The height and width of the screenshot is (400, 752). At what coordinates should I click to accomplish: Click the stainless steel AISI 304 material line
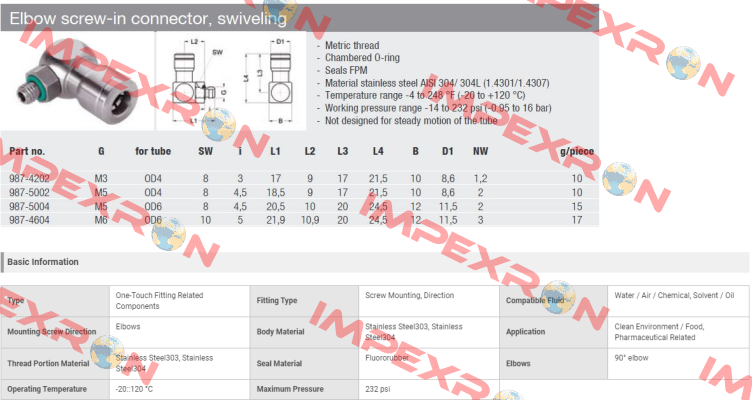click(x=437, y=83)
